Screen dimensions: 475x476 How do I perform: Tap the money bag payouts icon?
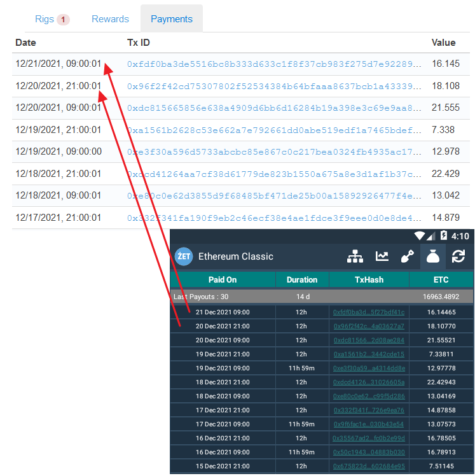click(x=433, y=256)
